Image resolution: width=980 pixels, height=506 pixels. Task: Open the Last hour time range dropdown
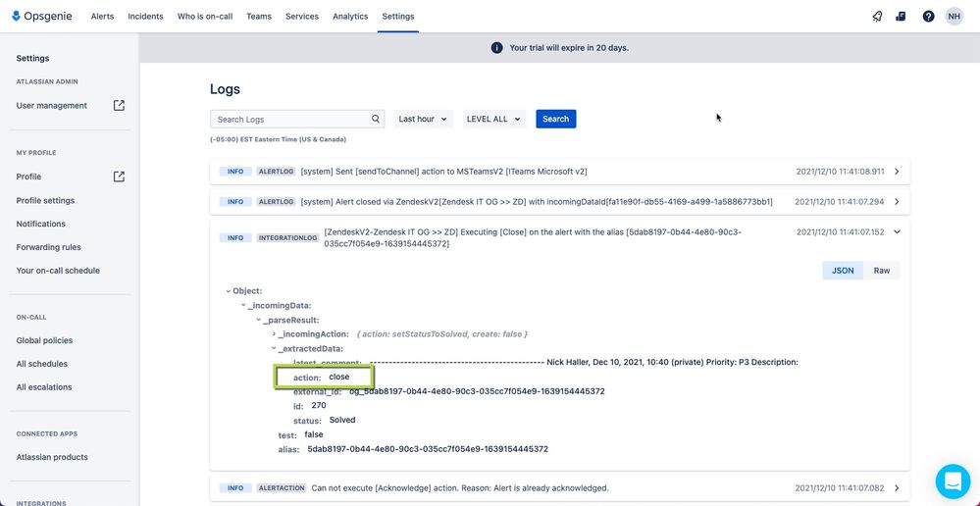click(x=423, y=119)
